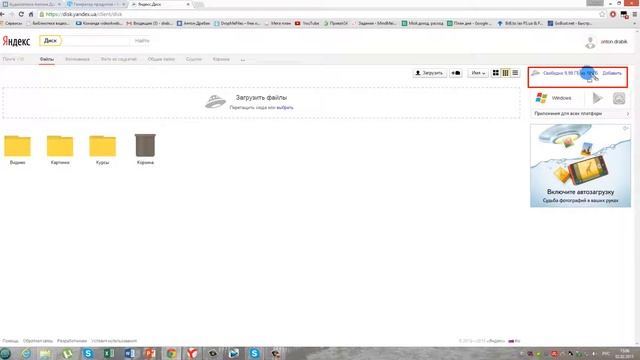Click the Яндекс logo

[x=16, y=41]
